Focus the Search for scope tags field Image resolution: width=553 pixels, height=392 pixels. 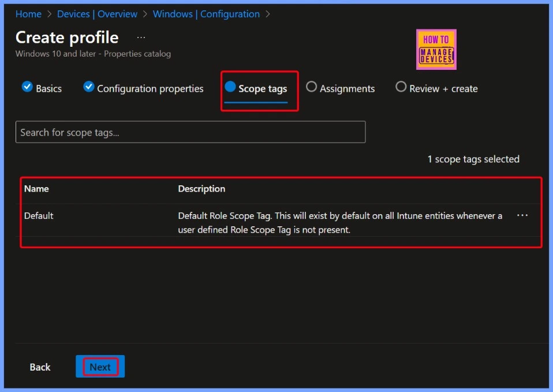(190, 132)
